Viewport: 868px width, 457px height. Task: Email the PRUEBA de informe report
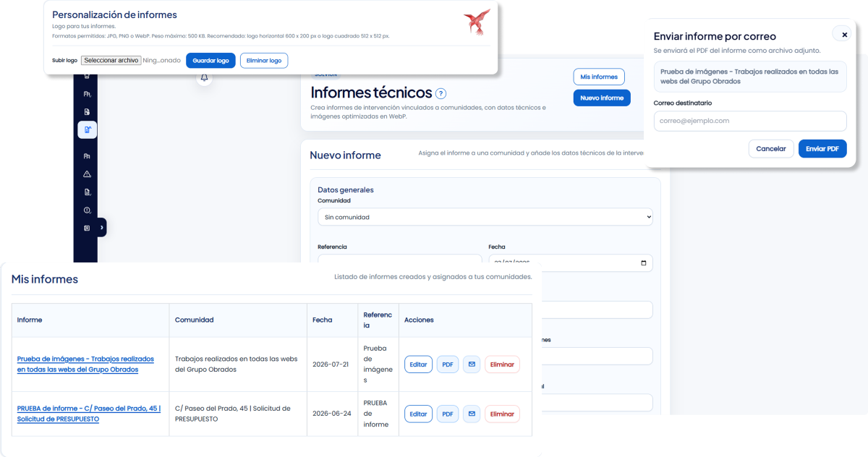click(472, 414)
